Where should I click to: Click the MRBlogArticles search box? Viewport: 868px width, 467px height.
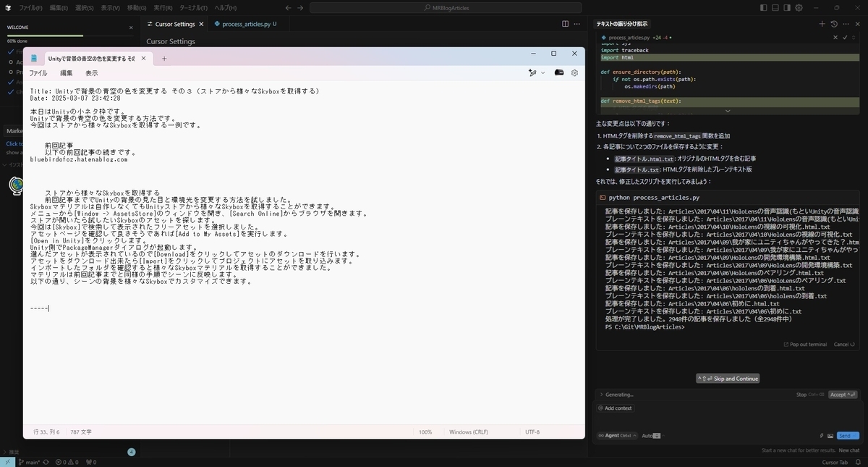446,7
